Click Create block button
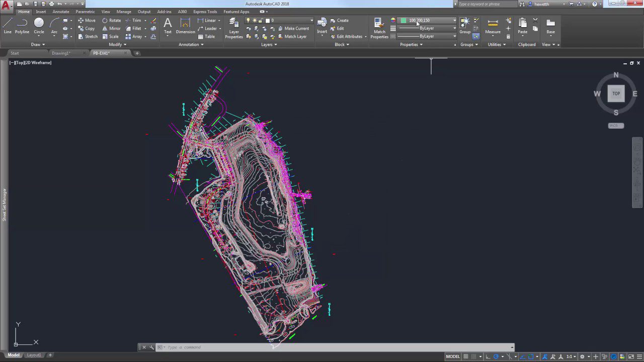 coord(340,21)
